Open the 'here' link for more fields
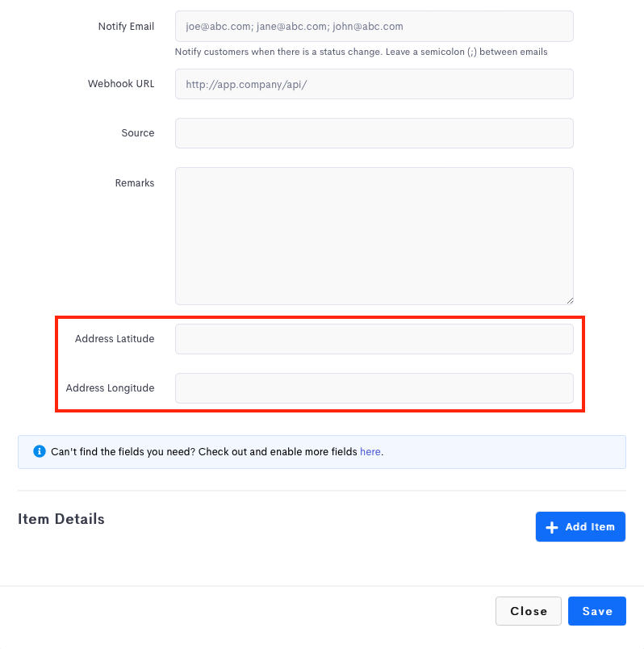644x649 pixels. pos(370,452)
